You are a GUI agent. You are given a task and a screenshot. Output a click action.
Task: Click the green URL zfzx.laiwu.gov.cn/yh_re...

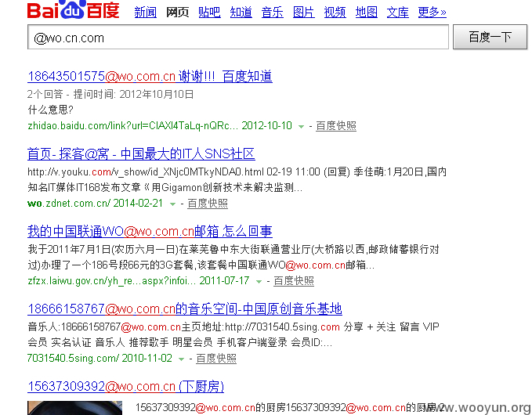click(111, 281)
